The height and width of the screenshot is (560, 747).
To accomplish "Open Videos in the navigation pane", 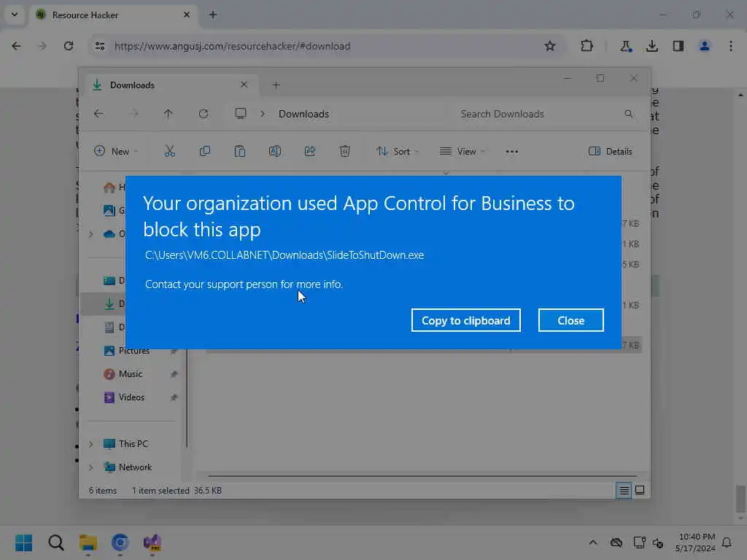I will pos(131,397).
